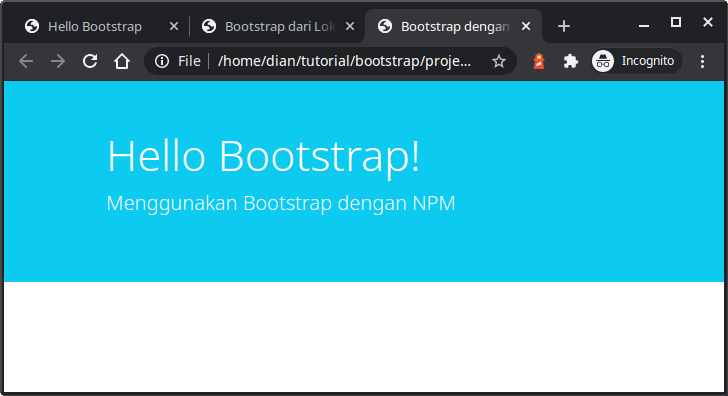Go forward to the next page
Viewport: 728px width, 396px height.
coord(58,61)
